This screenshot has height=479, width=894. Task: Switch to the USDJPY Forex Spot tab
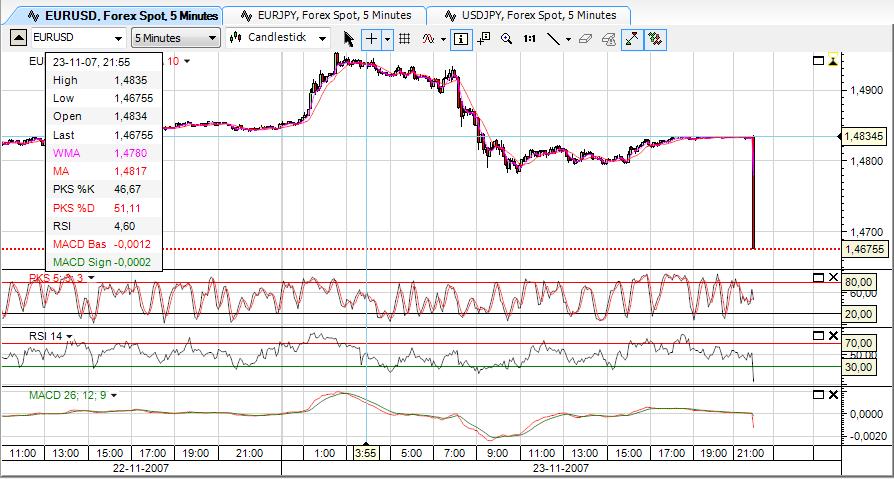[529, 15]
